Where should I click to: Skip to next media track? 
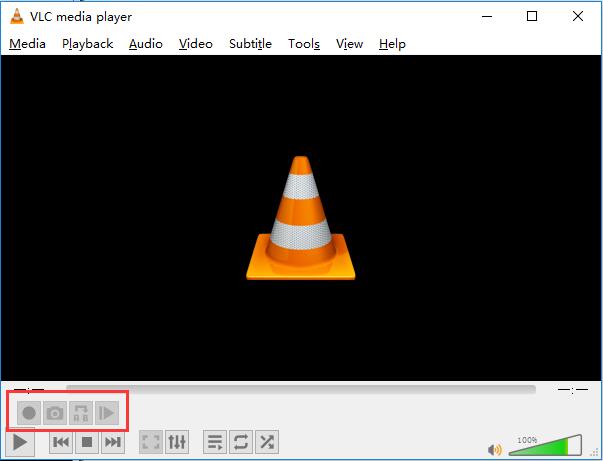[113, 442]
